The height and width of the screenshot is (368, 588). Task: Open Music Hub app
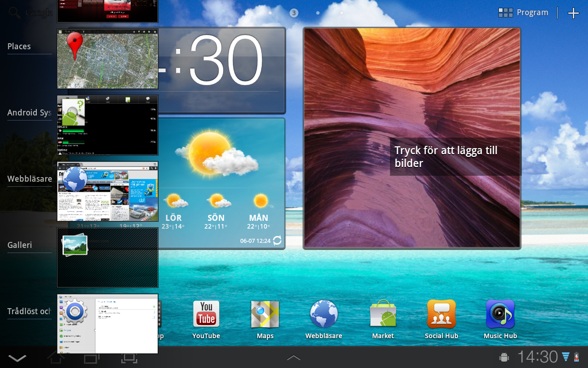pos(500,315)
